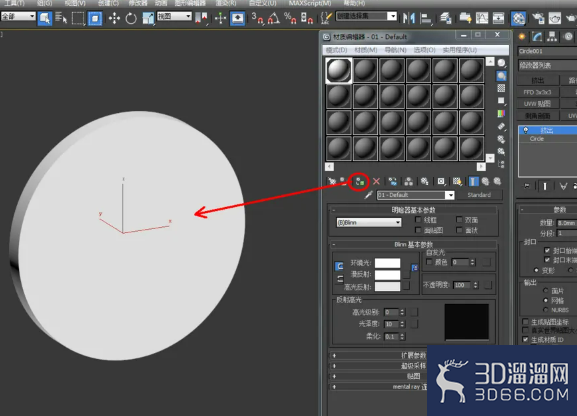577x416 pixels.
Task: Click Assign Material to Selection icon
Action: click(360, 181)
